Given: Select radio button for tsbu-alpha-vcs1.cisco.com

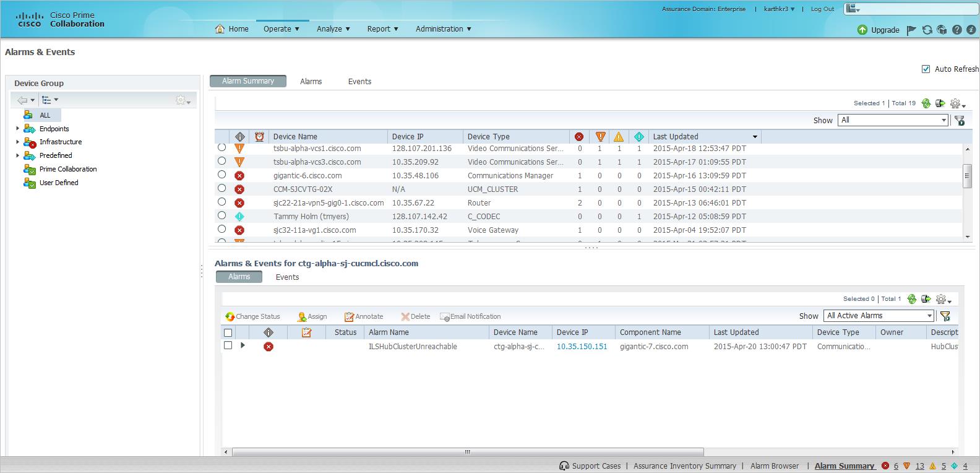Looking at the screenshot, I should pyautogui.click(x=221, y=147).
